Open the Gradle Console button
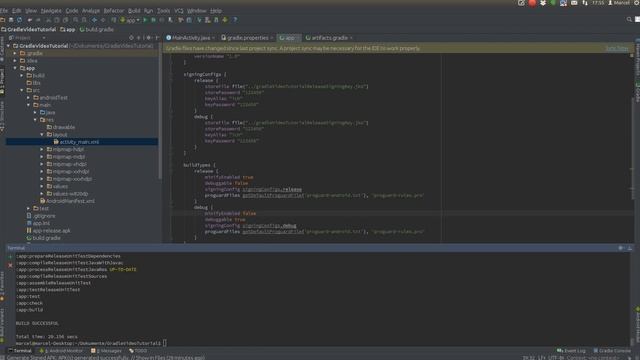Image resolution: width=640 pixels, height=360 pixels. 612,351
